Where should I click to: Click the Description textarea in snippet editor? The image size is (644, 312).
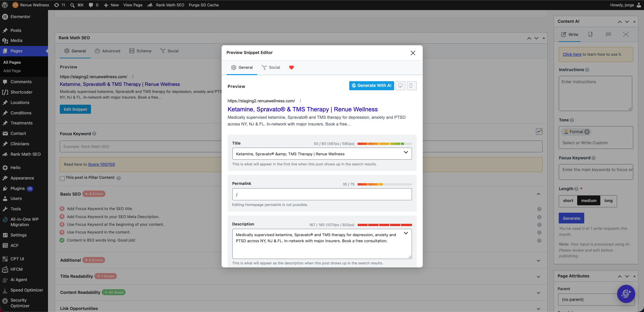[322, 244]
